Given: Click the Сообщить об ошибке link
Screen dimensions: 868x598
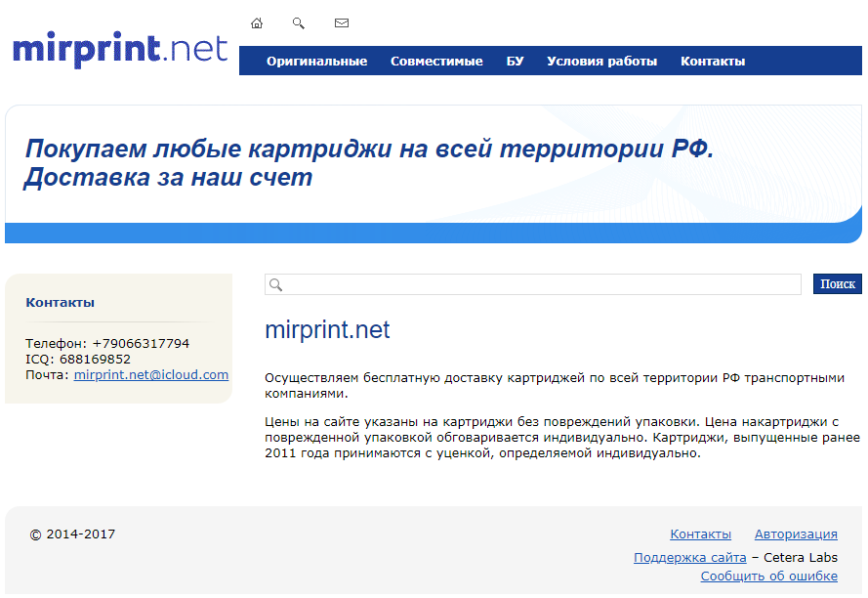Looking at the screenshot, I should pos(768,577).
